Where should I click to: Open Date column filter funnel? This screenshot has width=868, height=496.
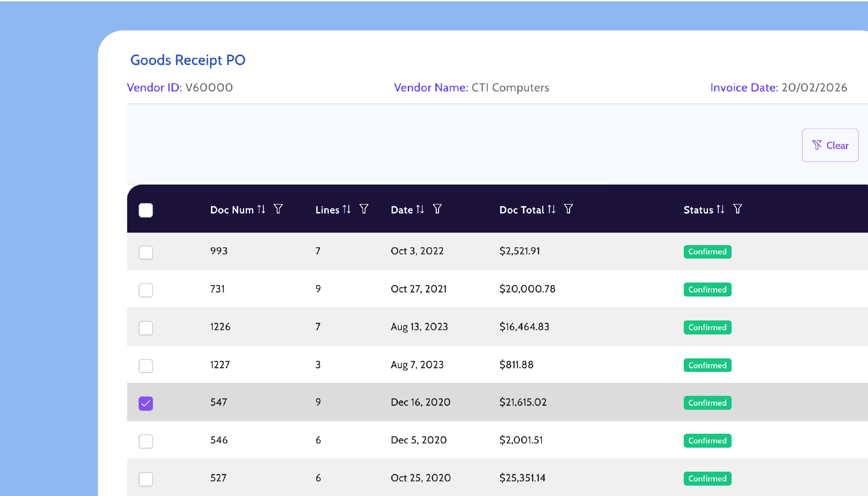pos(437,209)
